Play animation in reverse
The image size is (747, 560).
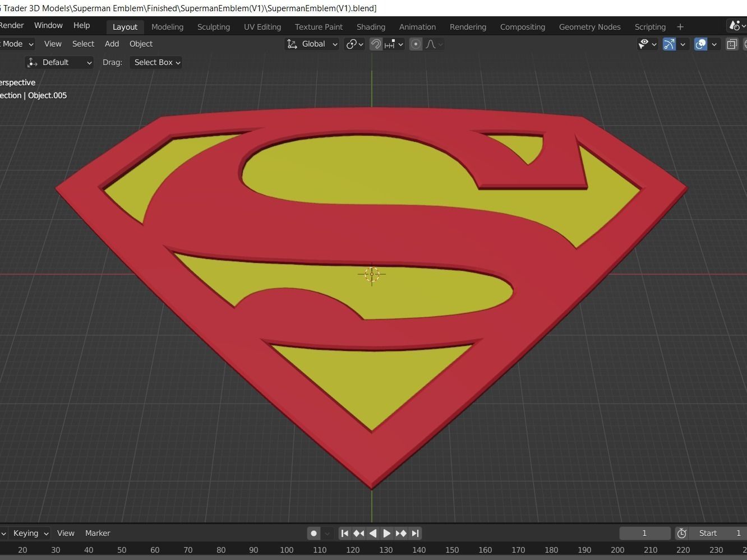click(x=373, y=533)
